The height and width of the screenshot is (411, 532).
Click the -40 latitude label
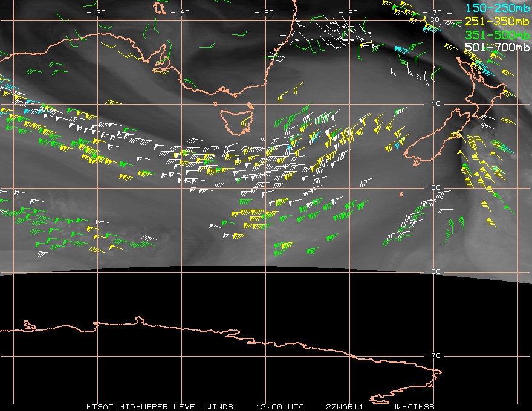pyautogui.click(x=433, y=103)
